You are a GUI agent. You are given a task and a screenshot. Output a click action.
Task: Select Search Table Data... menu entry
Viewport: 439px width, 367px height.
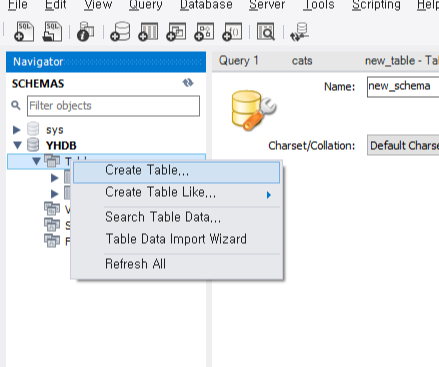(176, 217)
